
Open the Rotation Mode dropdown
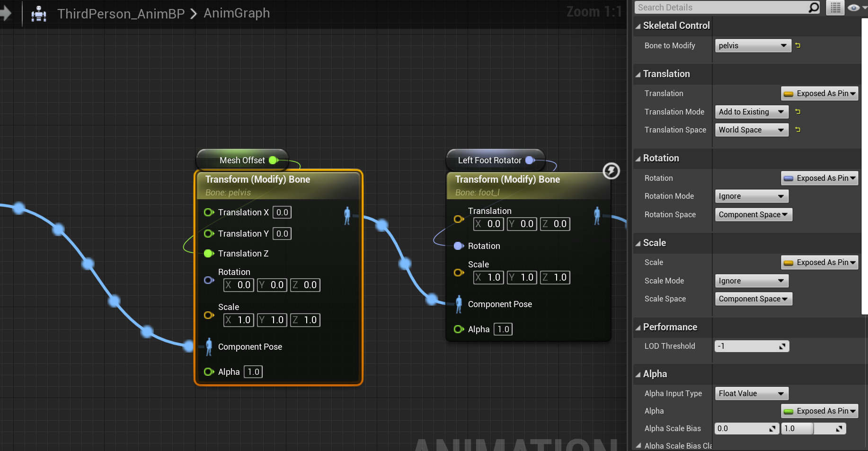click(x=752, y=196)
